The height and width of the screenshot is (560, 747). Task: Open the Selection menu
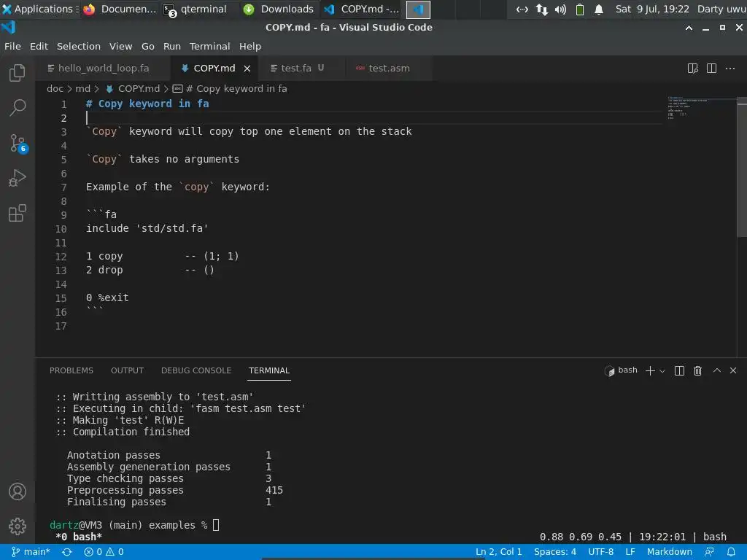coord(79,46)
